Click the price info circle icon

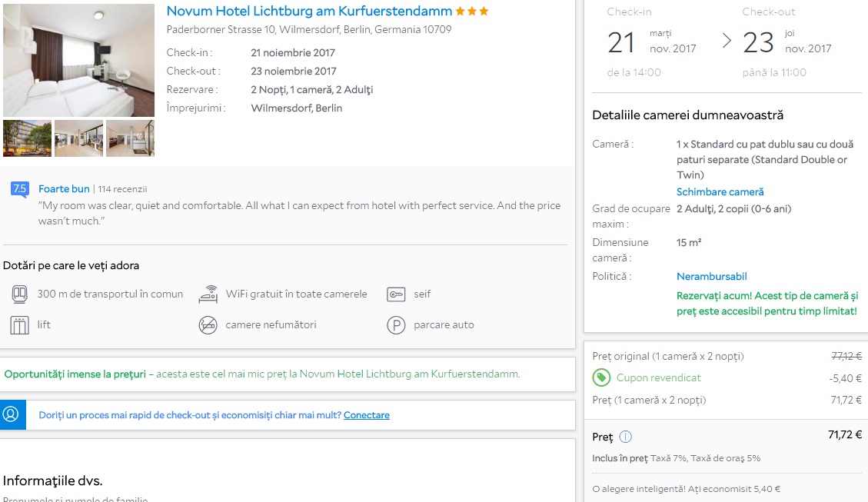click(625, 437)
